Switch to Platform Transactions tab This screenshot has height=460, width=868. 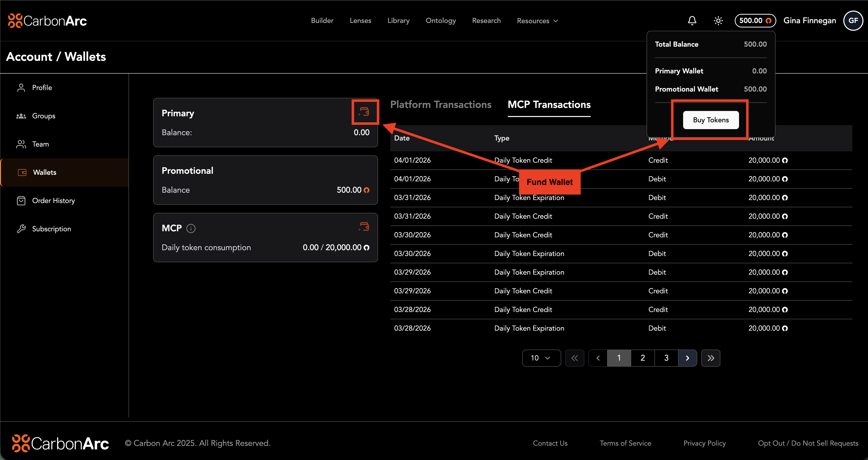tap(440, 105)
